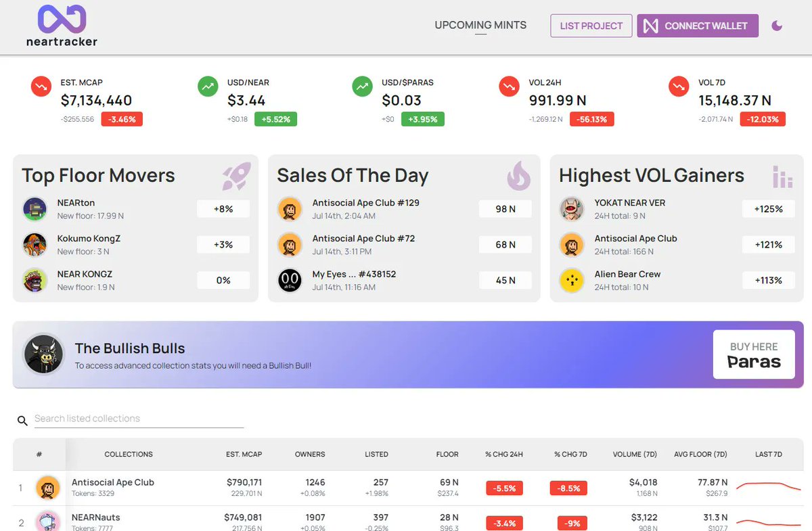Click the +5.52% USD/NEAR change badge
The height and width of the screenshot is (531, 812).
tap(275, 119)
